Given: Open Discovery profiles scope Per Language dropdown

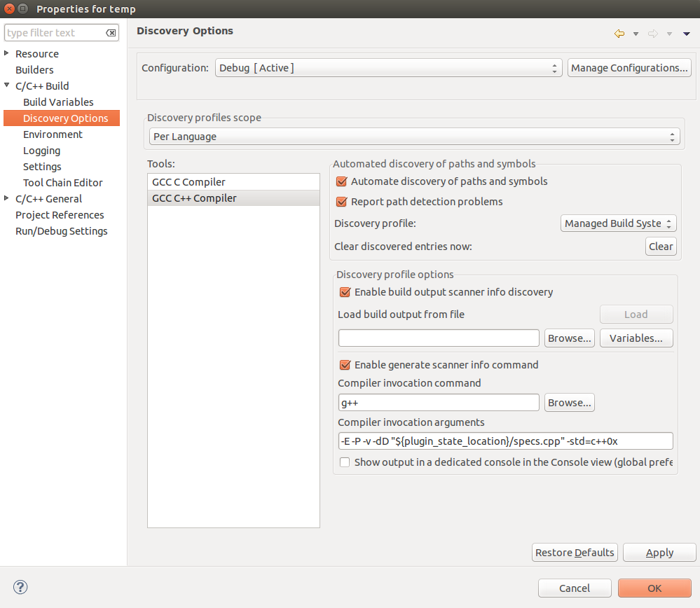Looking at the screenshot, I should tap(414, 137).
